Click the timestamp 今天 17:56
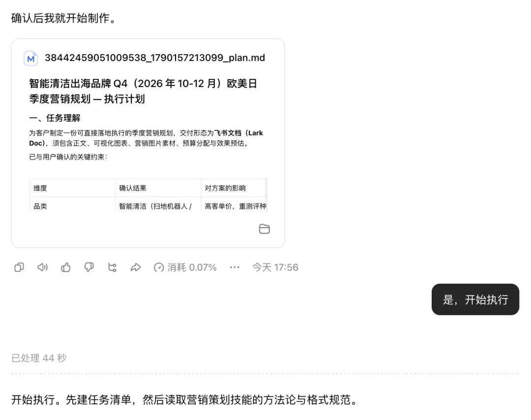The image size is (531, 420). tap(275, 267)
